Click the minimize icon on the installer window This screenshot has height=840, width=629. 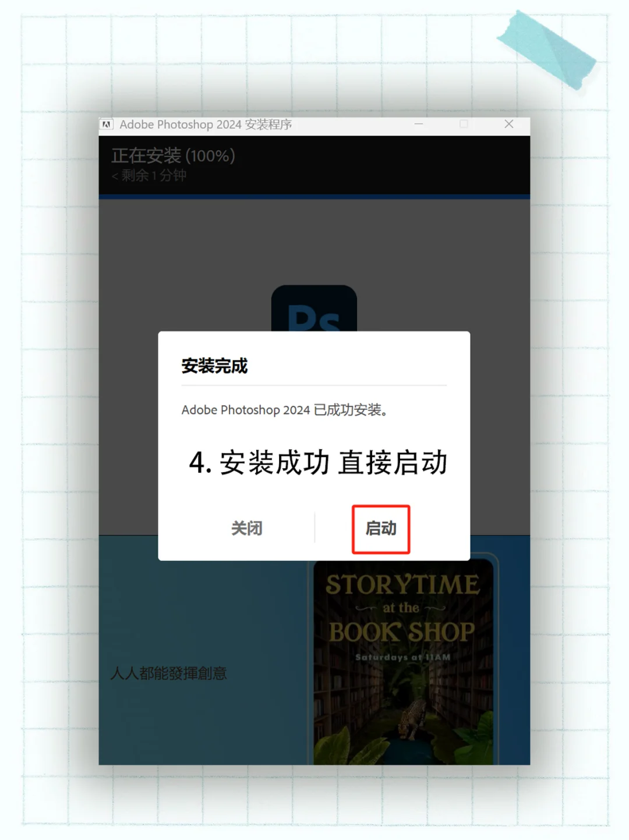coord(419,124)
